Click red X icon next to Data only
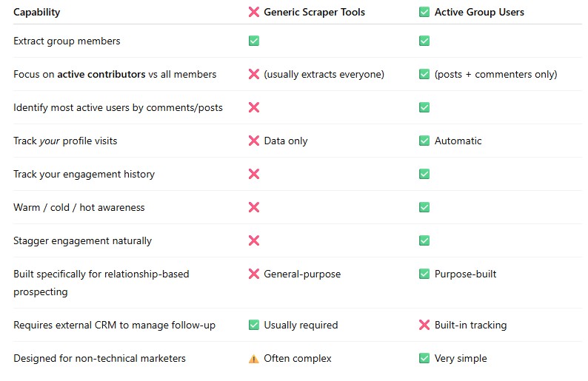The width and height of the screenshot is (588, 381). pyautogui.click(x=254, y=141)
